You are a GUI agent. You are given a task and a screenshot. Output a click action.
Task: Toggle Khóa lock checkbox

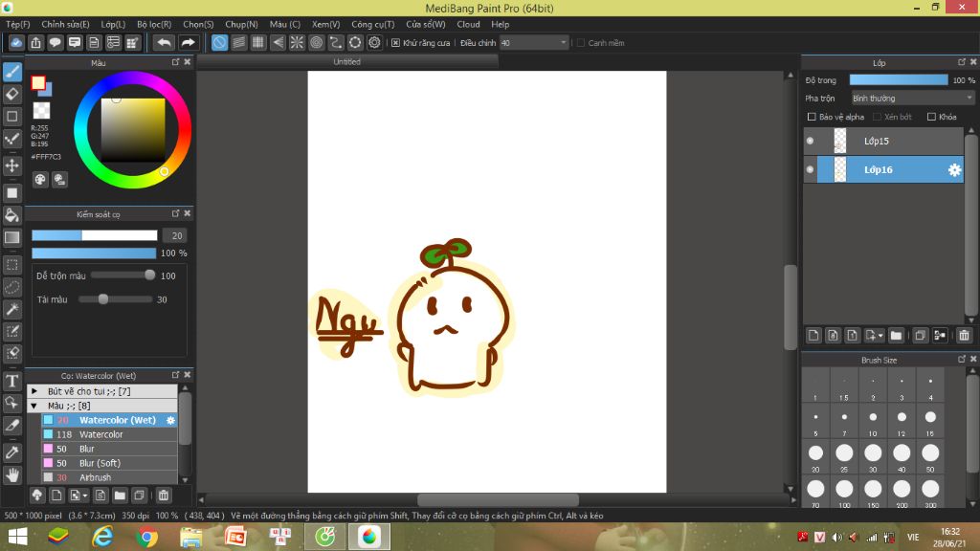[x=931, y=117]
